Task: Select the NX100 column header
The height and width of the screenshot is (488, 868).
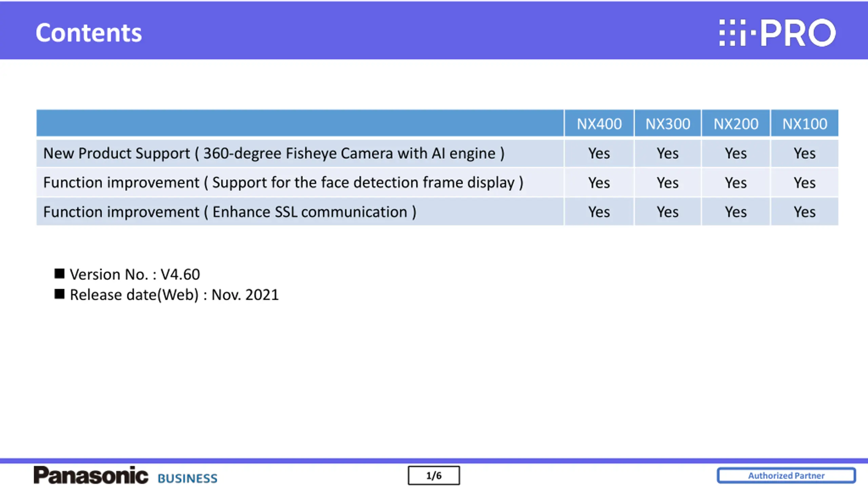Action: tap(805, 123)
